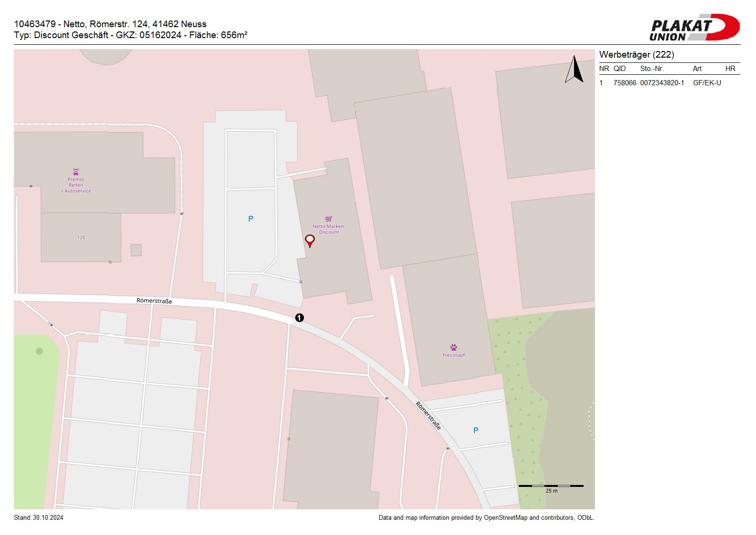Click the Sto.-Nr. column header

652,69
